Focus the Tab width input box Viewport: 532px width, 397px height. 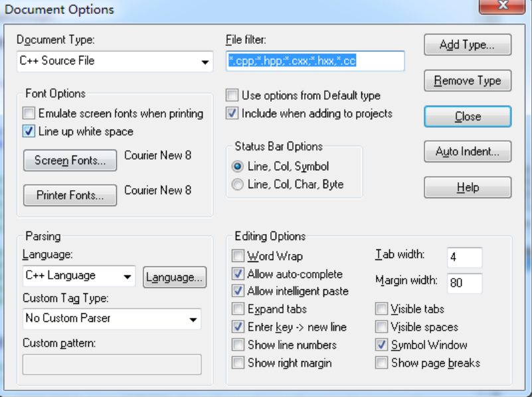point(464,257)
